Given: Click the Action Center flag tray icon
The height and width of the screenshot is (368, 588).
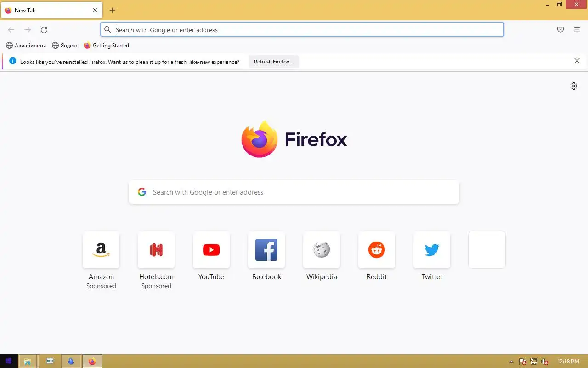Looking at the screenshot, I should pyautogui.click(x=523, y=362).
